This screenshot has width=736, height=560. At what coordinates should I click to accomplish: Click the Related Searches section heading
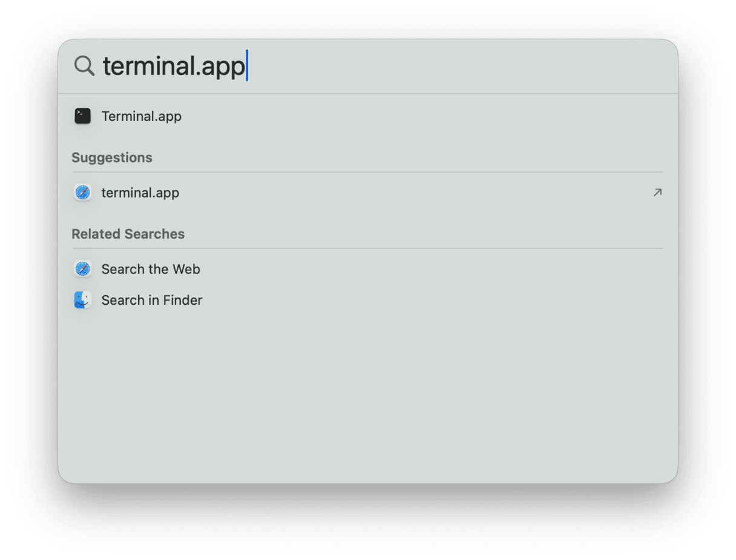tap(128, 234)
